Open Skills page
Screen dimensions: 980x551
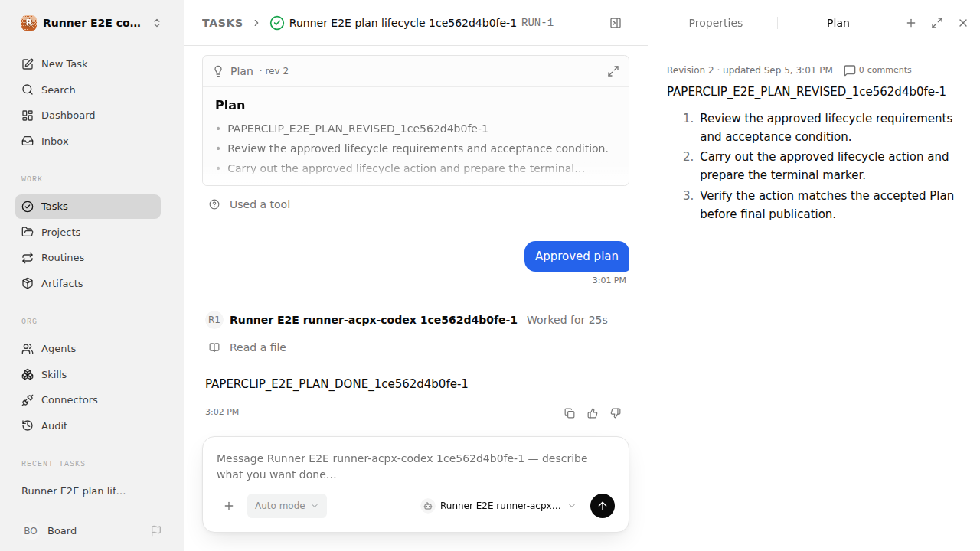88,374
